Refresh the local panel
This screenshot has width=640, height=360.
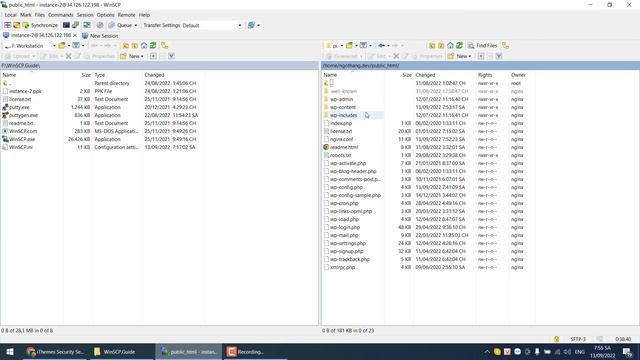153,46
